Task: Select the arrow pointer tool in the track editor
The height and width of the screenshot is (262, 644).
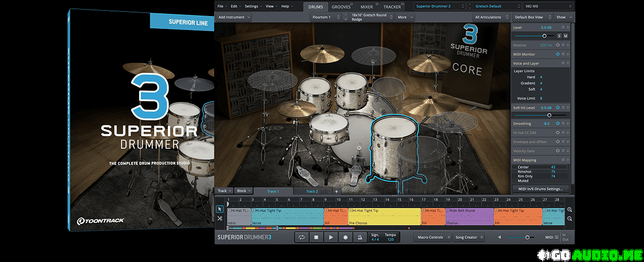Action: (x=220, y=209)
